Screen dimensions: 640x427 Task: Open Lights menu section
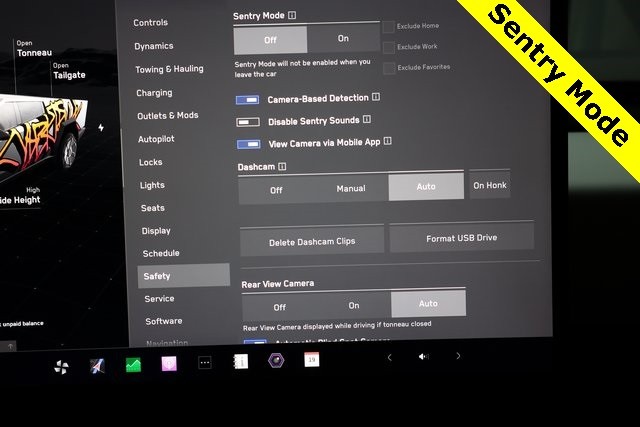[x=152, y=185]
